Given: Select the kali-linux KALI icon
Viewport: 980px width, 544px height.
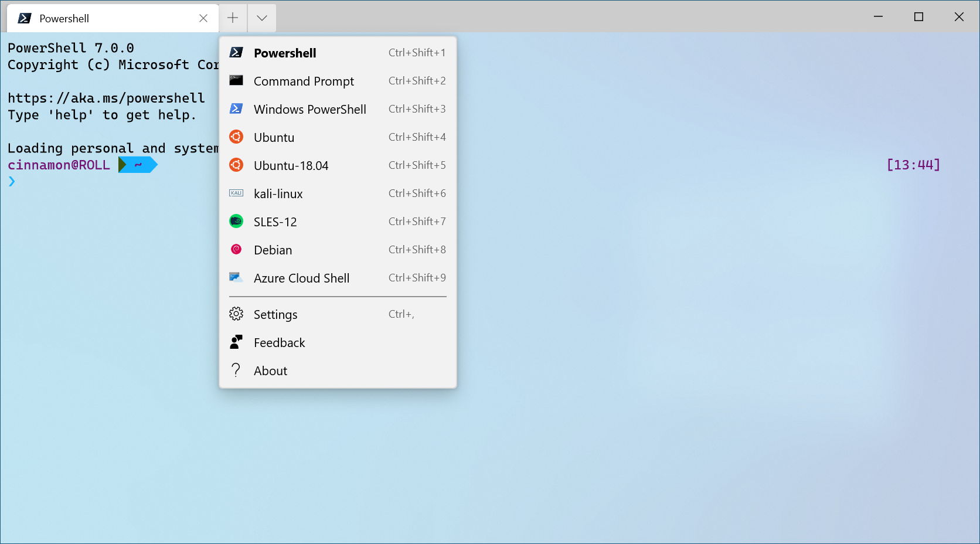Looking at the screenshot, I should pyautogui.click(x=236, y=193).
